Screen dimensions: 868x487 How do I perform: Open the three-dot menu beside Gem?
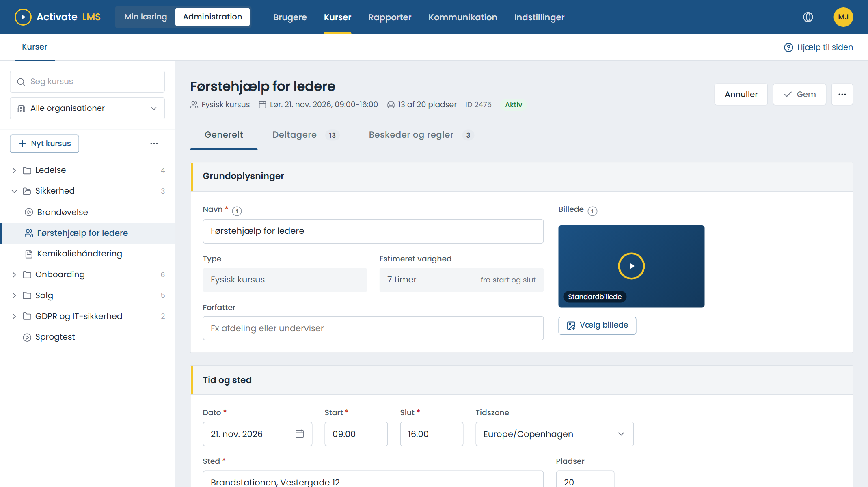tap(842, 95)
